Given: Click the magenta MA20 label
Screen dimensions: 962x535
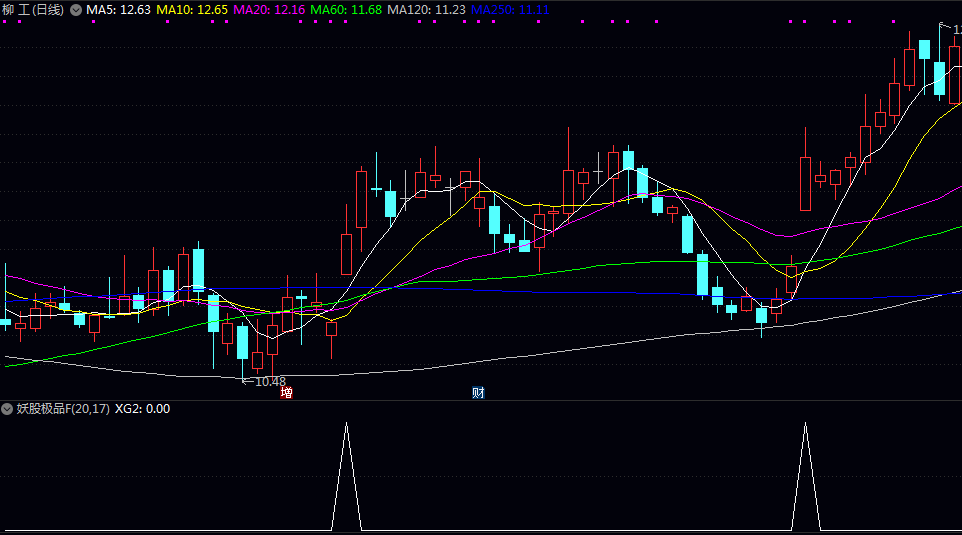Looking at the screenshot, I should click(x=269, y=10).
